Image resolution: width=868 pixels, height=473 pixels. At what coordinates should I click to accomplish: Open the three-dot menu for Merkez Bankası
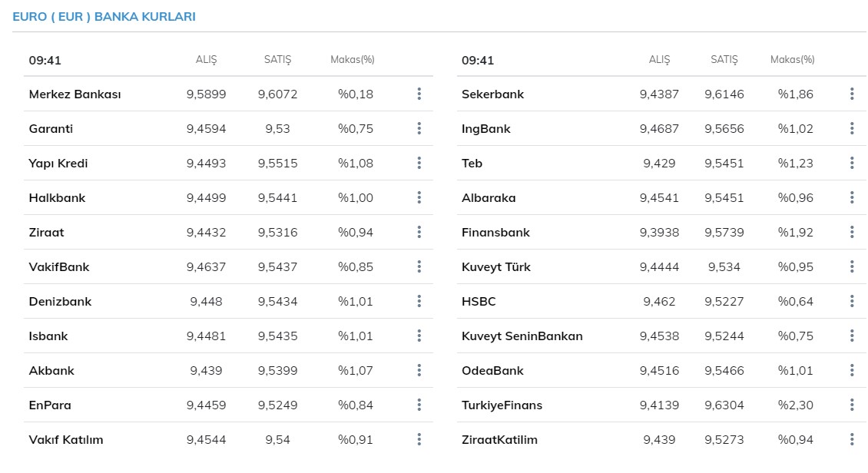click(419, 94)
